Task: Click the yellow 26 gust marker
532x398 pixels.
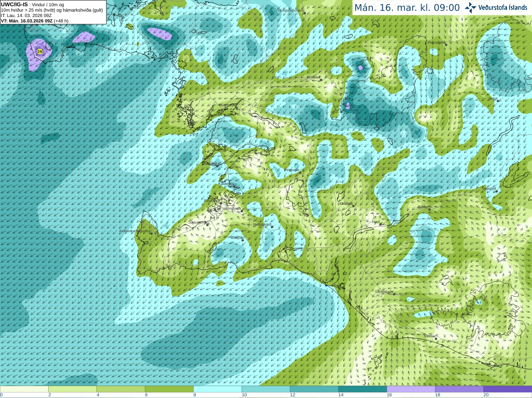Action: [39, 52]
